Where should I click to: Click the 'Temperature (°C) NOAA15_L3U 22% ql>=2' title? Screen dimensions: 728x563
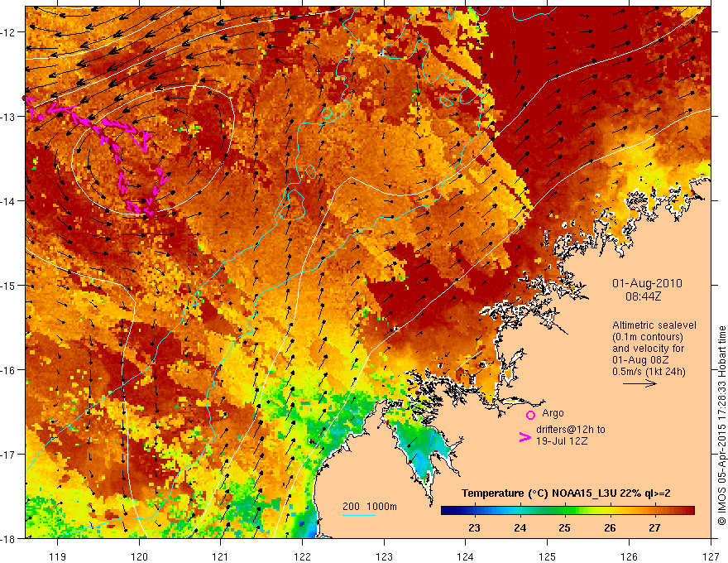(x=566, y=493)
